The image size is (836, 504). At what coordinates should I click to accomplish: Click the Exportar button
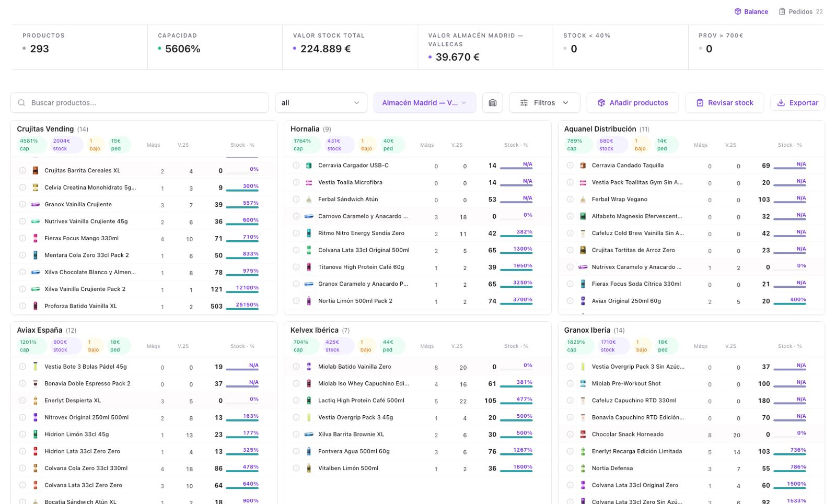tap(797, 103)
